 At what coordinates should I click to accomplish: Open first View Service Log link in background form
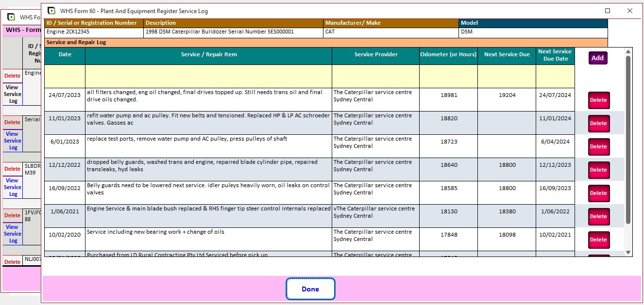pyautogui.click(x=13, y=94)
